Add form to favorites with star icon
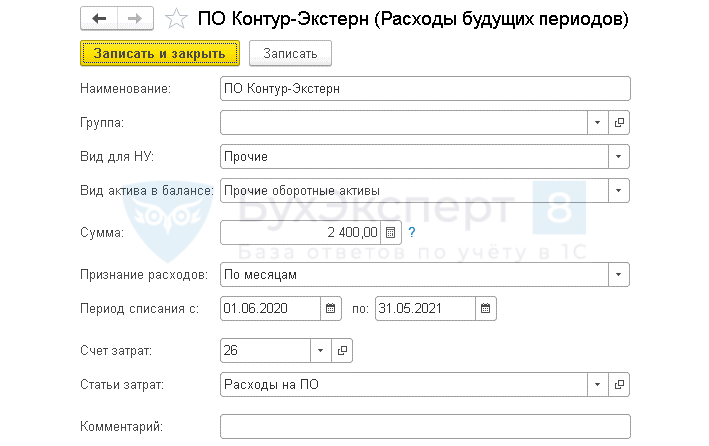Image resolution: width=709 pixels, height=446 pixels. coord(176,19)
